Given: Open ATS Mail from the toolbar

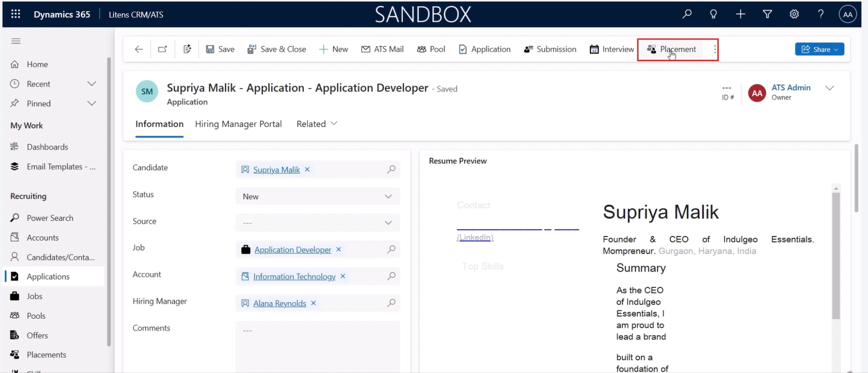Looking at the screenshot, I should coord(382,50).
